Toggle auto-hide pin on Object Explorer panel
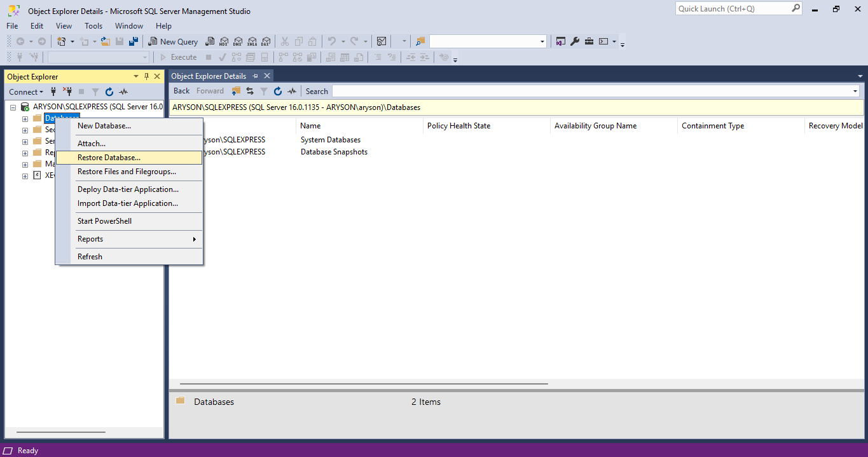Screen dimensions: 868x457 (x=145, y=76)
